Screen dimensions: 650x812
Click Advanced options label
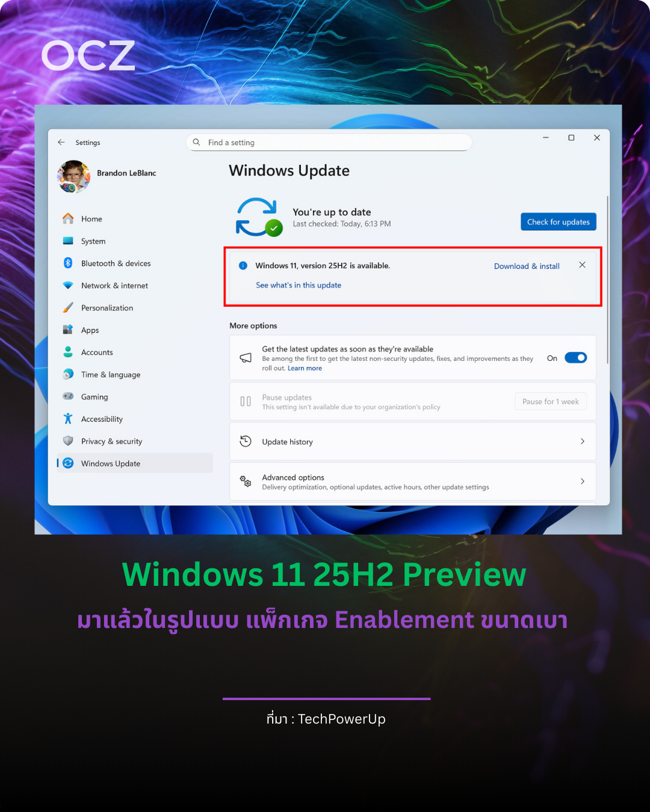click(x=293, y=478)
